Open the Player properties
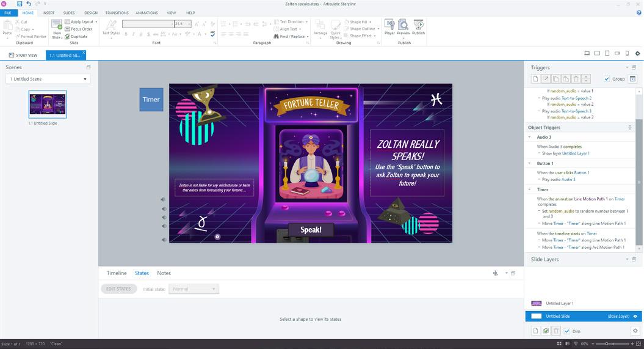644x349 pixels. tap(389, 27)
